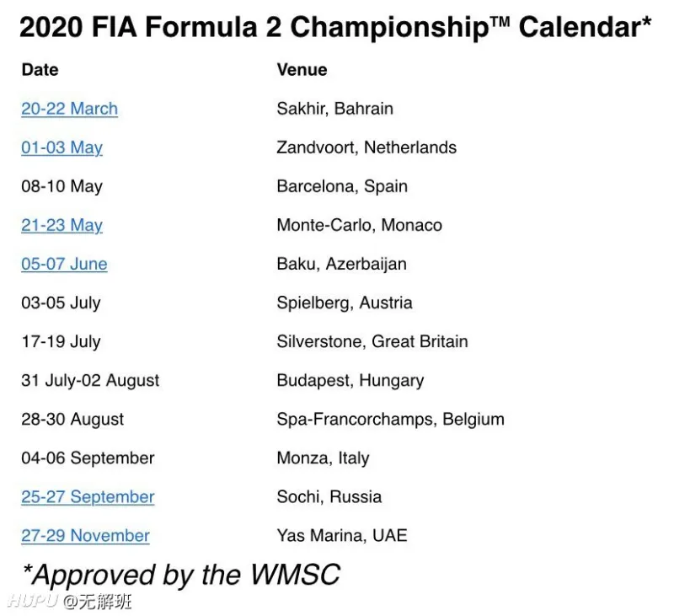Screen dimensions: 674x616
Task: Click the Zandvoort, Netherlands venue
Action: 366,147
